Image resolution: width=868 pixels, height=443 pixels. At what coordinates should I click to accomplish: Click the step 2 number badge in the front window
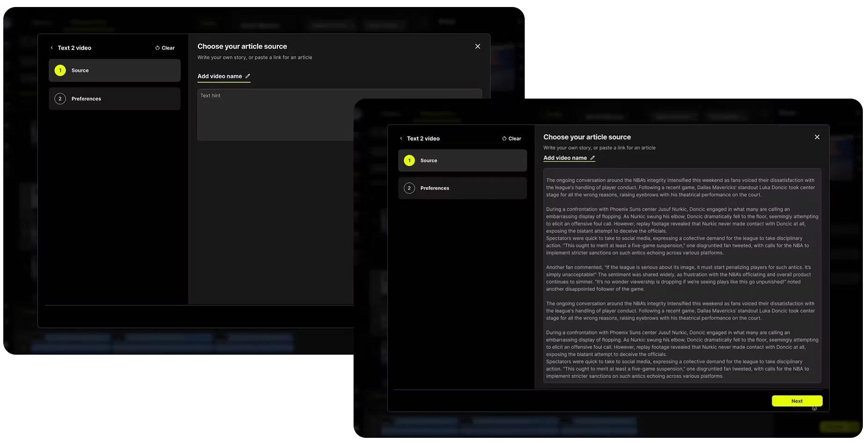coord(409,188)
